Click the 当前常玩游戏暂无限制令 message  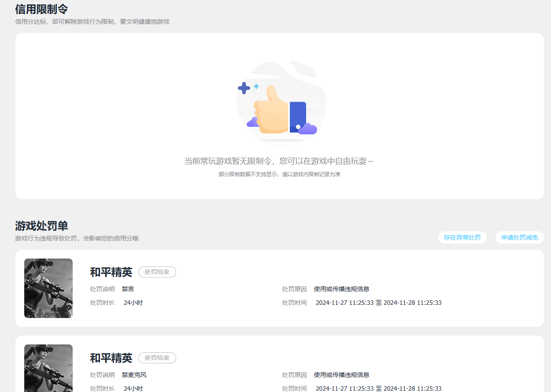coord(278,161)
